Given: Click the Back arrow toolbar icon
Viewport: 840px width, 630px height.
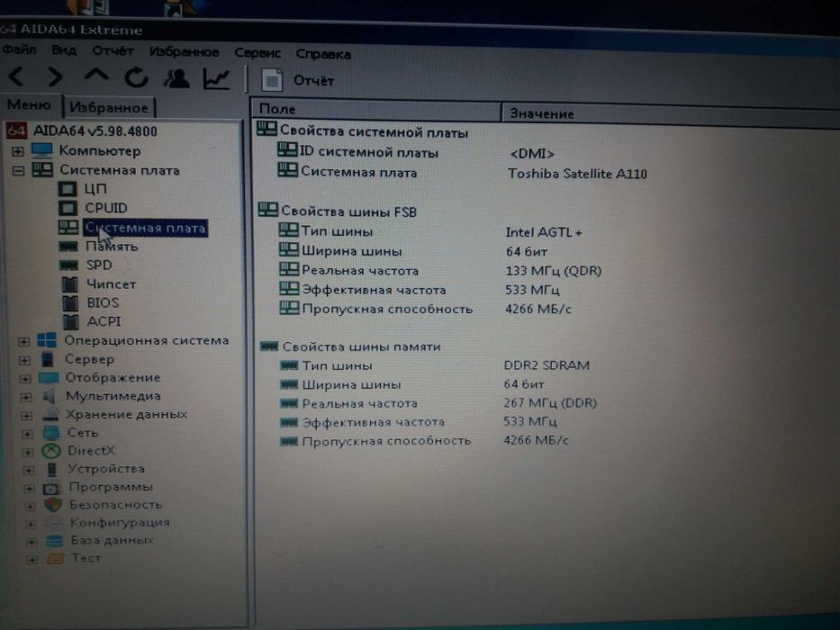Looking at the screenshot, I should tap(16, 76).
